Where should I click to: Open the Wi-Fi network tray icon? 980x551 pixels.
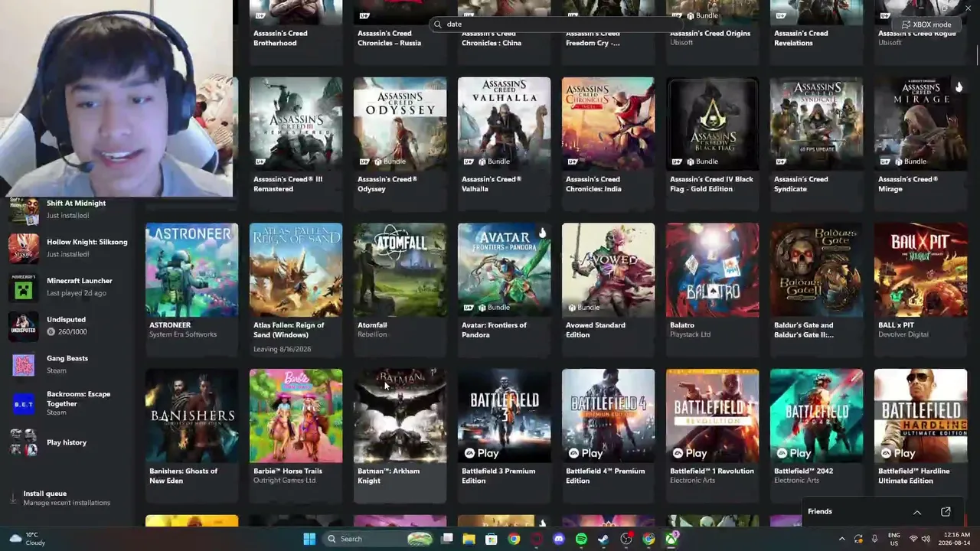[913, 539]
